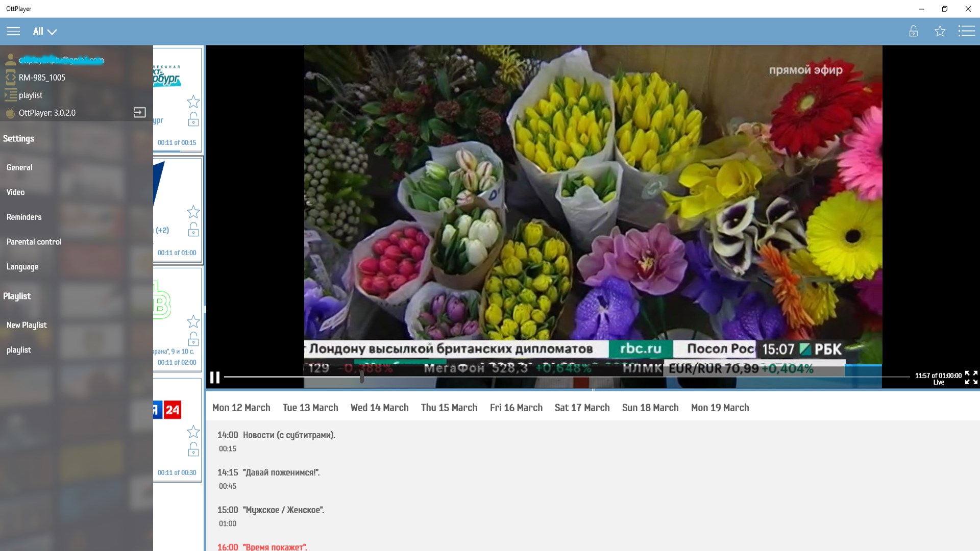Click New Playlist in the sidebar
Image resolution: width=980 pixels, height=551 pixels.
26,325
